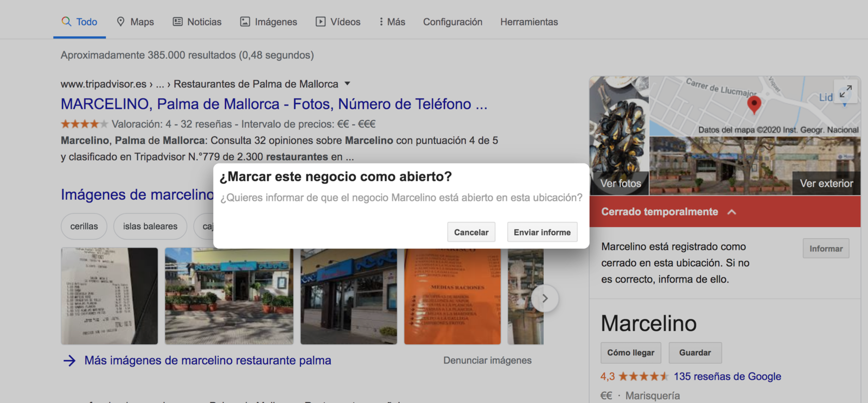This screenshot has height=403, width=868.
Task: Click the partially visible street photo thumbnail
Action: (x=525, y=297)
